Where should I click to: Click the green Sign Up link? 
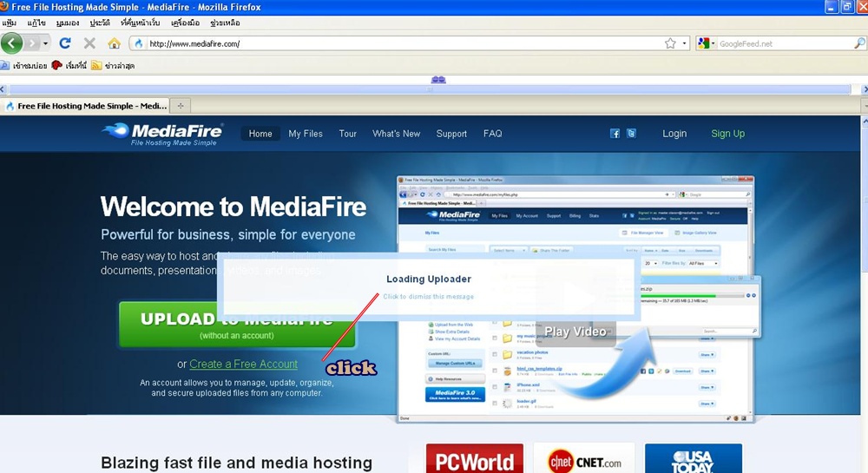pyautogui.click(x=728, y=134)
